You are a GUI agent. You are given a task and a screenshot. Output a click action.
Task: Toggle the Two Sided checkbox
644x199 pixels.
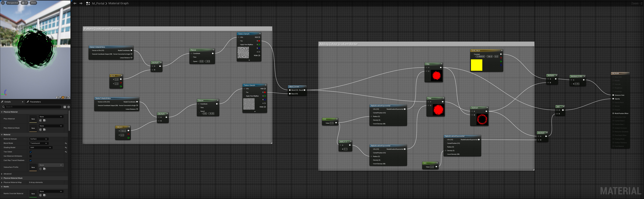coord(31,152)
